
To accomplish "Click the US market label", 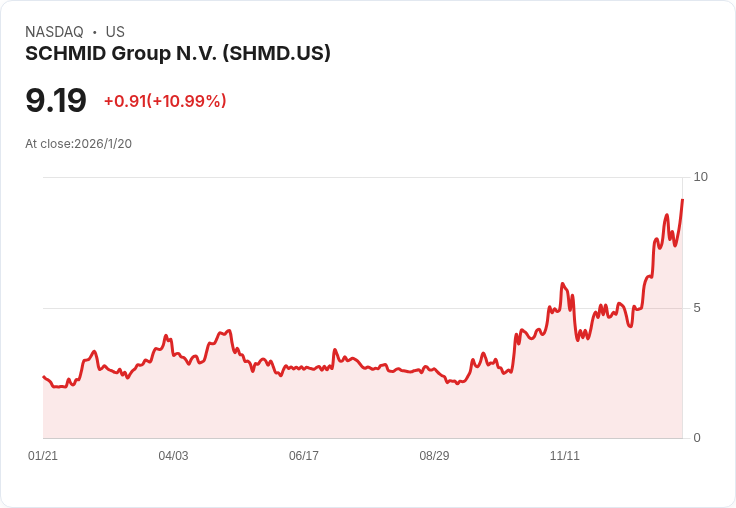I will [x=115, y=32].
